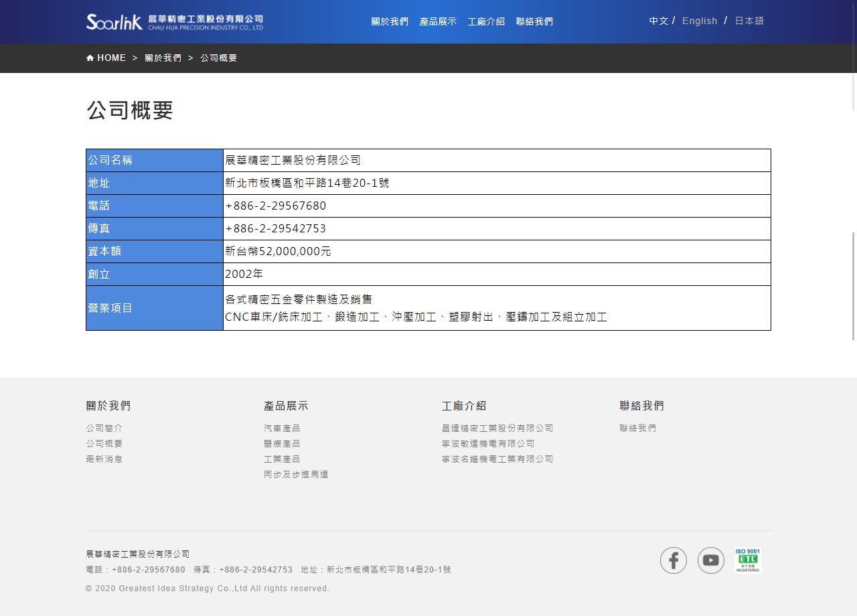Select the phone number +886-2-29567680 in the table

tap(276, 206)
